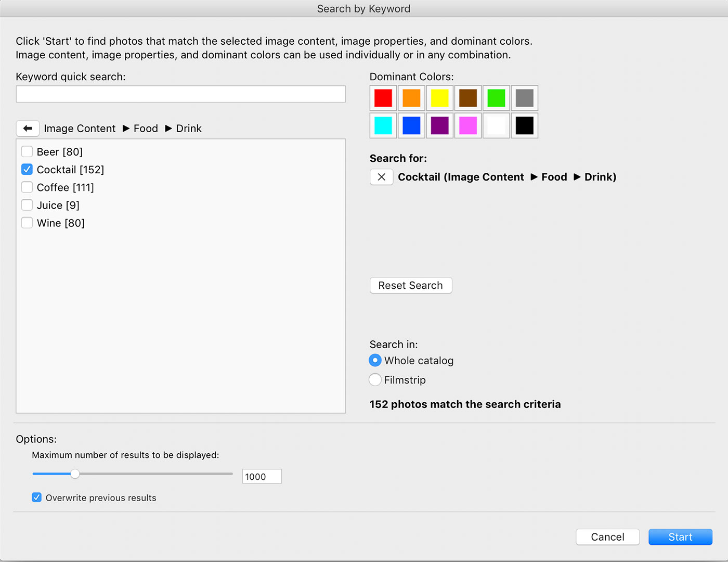
Task: Tick the Coffee keyword checkbox
Action: (27, 187)
